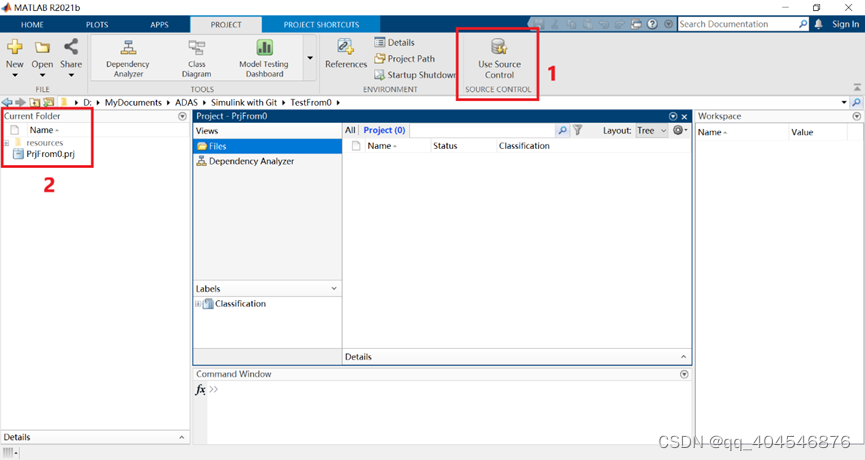
Task: Open the Help question mark icon
Action: click(x=652, y=24)
